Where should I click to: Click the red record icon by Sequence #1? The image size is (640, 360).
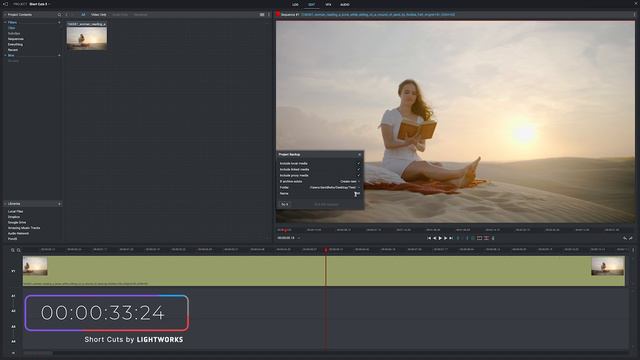[278, 14]
